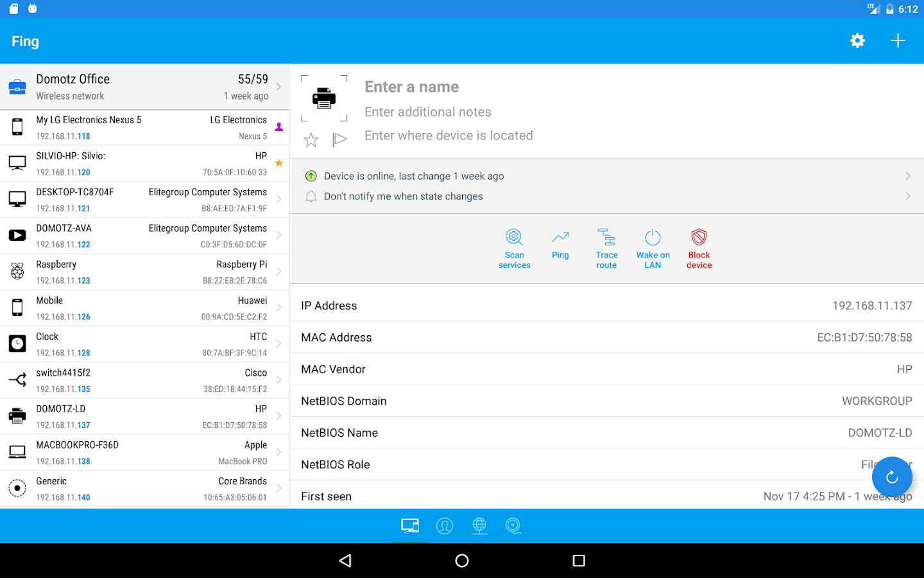Toggle the flag marker for this device

[x=339, y=139]
